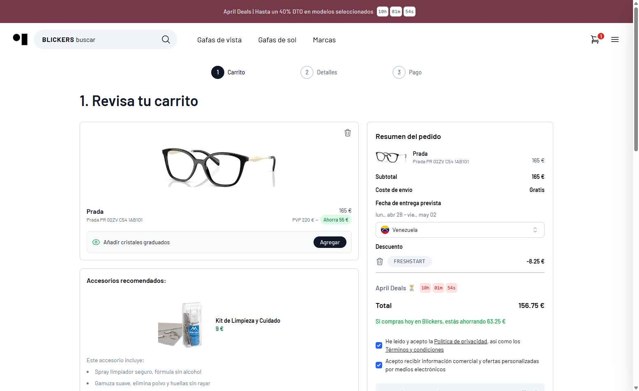Go to step 2 Detalles

click(319, 73)
